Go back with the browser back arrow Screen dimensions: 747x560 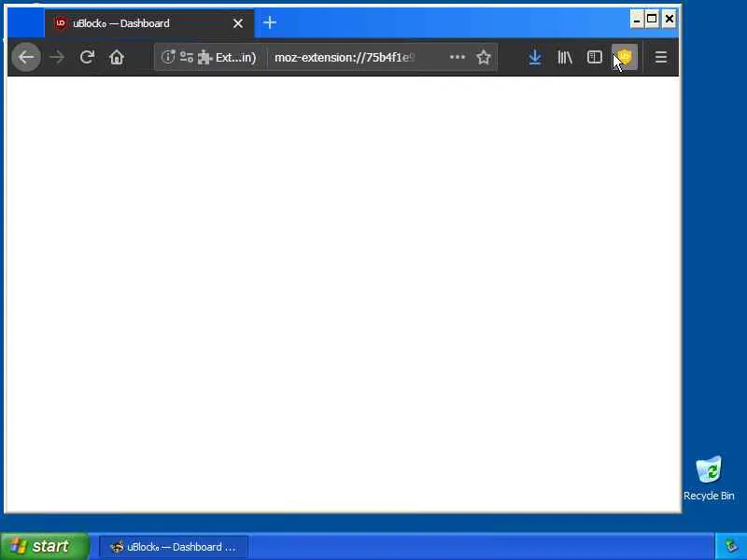pyautogui.click(x=26, y=57)
